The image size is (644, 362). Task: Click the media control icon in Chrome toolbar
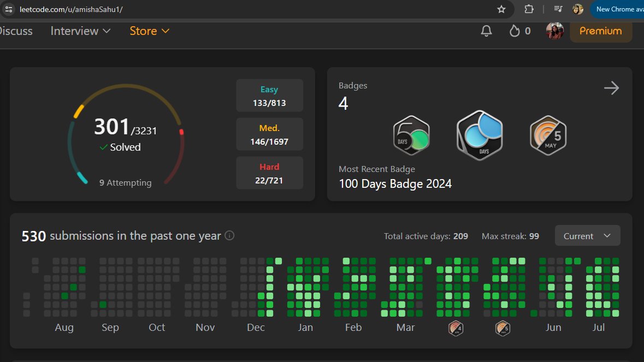(558, 9)
